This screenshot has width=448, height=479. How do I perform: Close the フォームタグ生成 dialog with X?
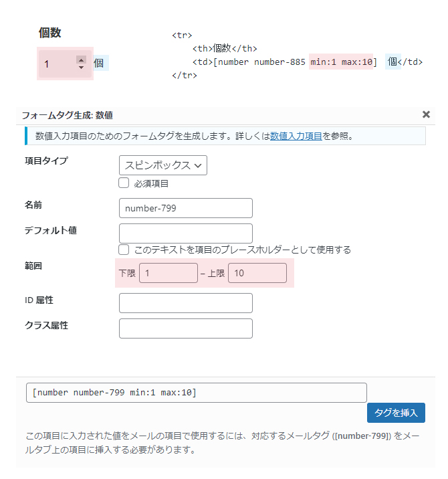tap(426, 114)
